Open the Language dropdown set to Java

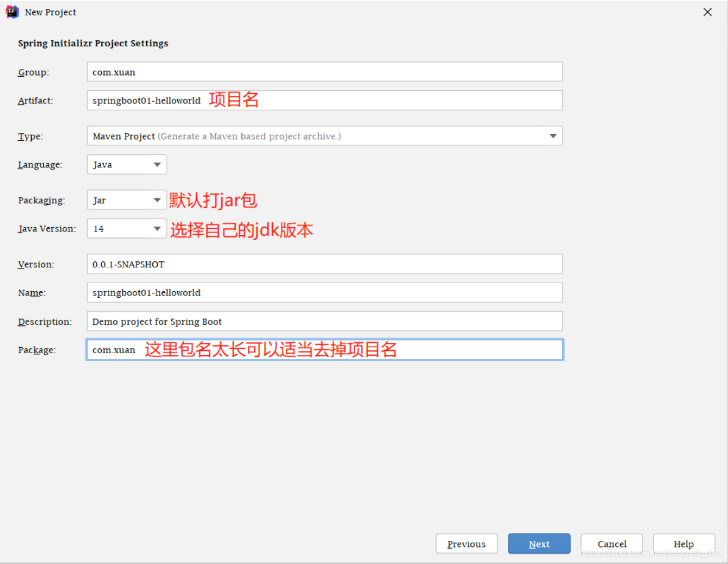click(x=127, y=164)
